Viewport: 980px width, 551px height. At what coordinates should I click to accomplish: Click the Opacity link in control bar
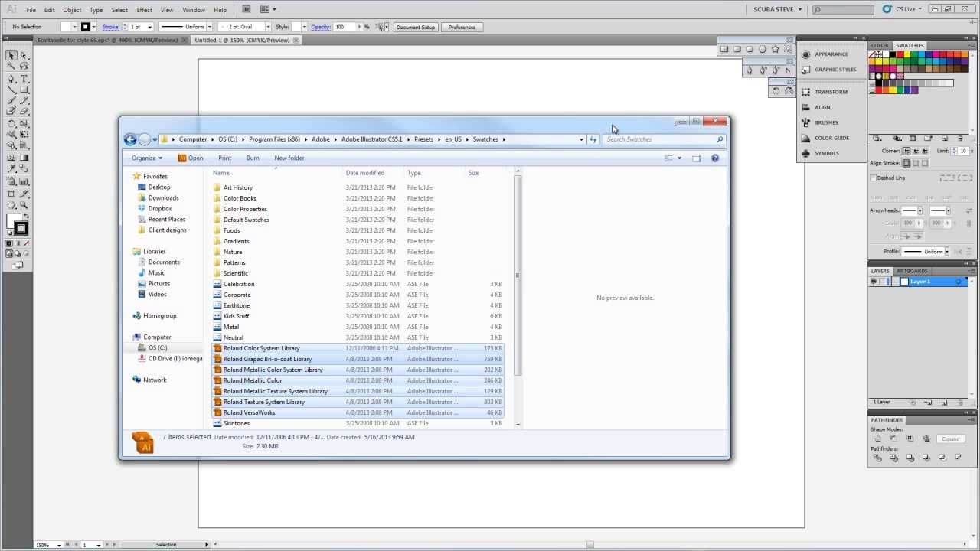coord(321,27)
